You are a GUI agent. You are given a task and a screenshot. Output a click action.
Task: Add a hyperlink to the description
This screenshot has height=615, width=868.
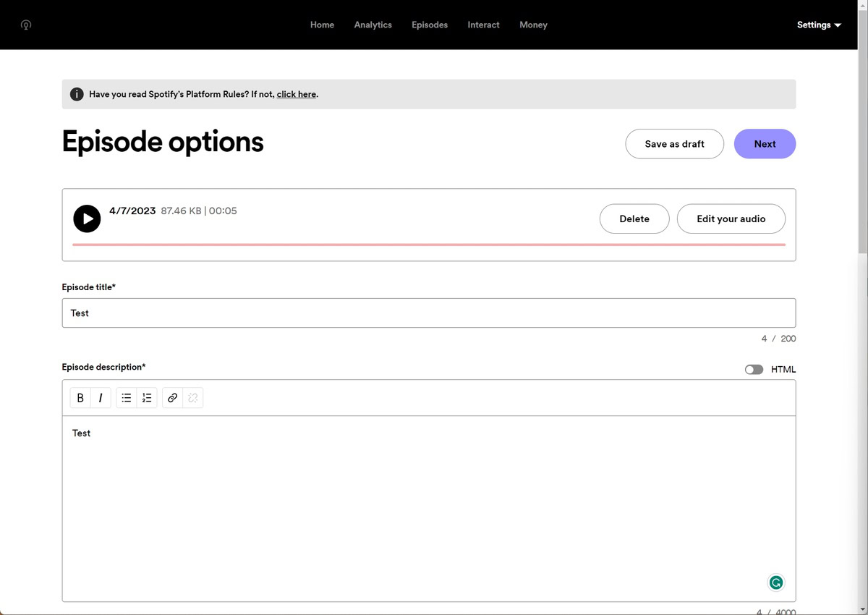click(172, 398)
